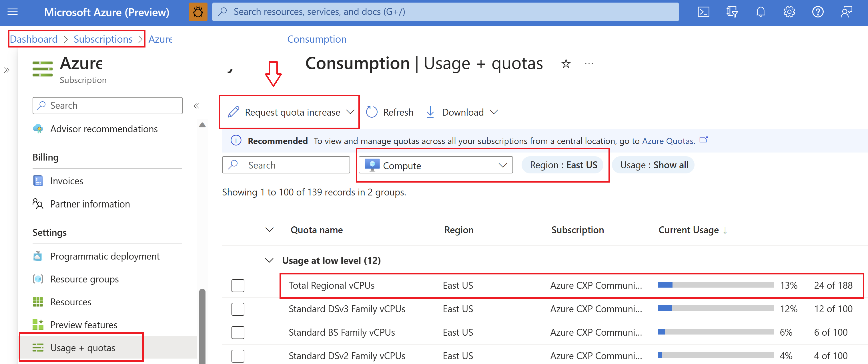Click the Resources menu item

[x=71, y=302]
